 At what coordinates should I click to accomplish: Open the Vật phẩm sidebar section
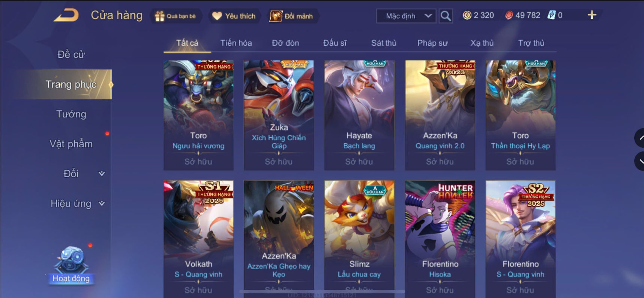[71, 144]
